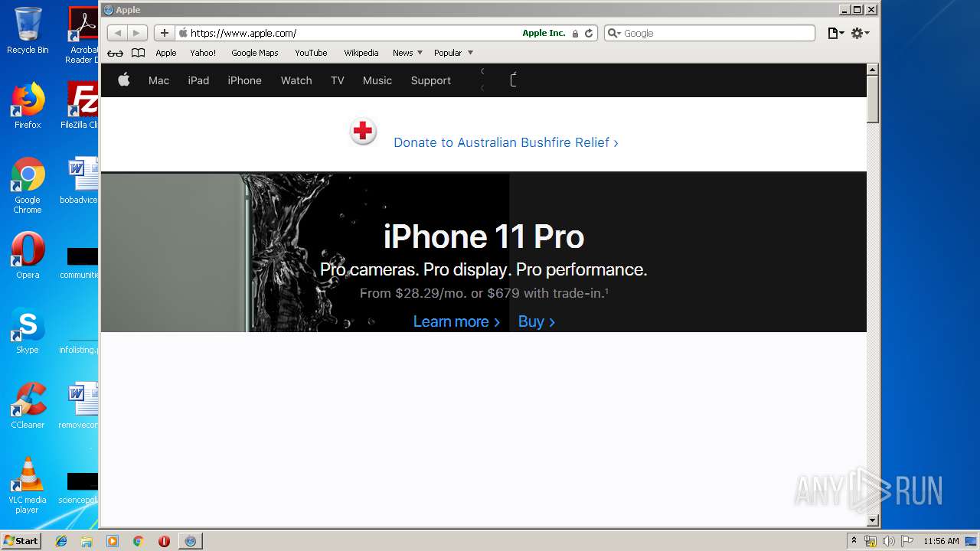Click the padlock icon in address bar
This screenshot has height=551, width=980.
click(575, 34)
